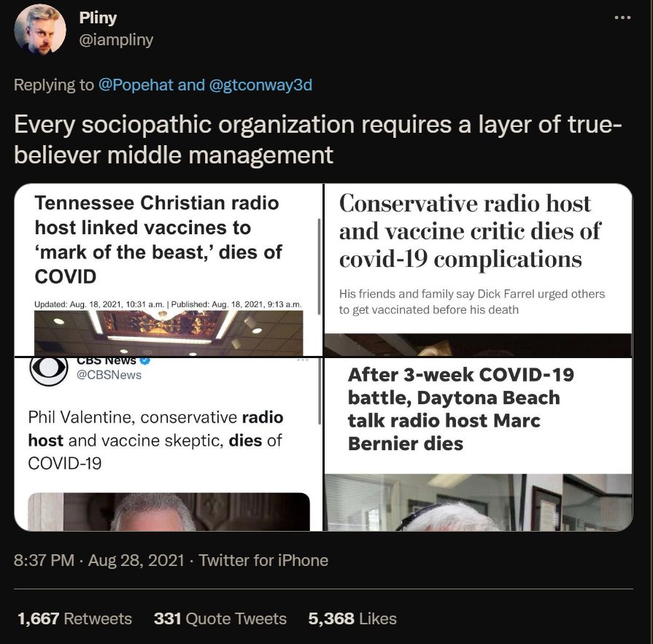Open the Pliny display name
This screenshot has width=653, height=644.
tap(98, 18)
